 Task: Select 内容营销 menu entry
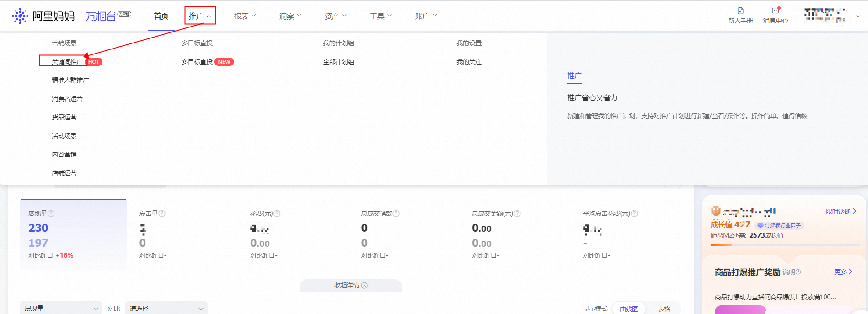point(64,154)
